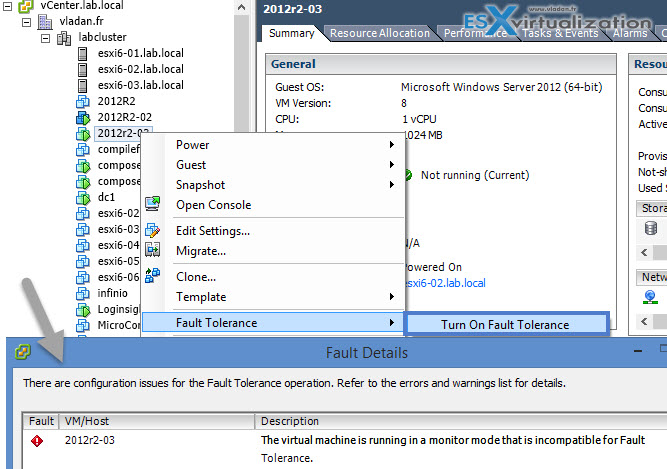667x469 pixels.
Task: Expand the Snapshot submenu arrow
Action: 392,185
